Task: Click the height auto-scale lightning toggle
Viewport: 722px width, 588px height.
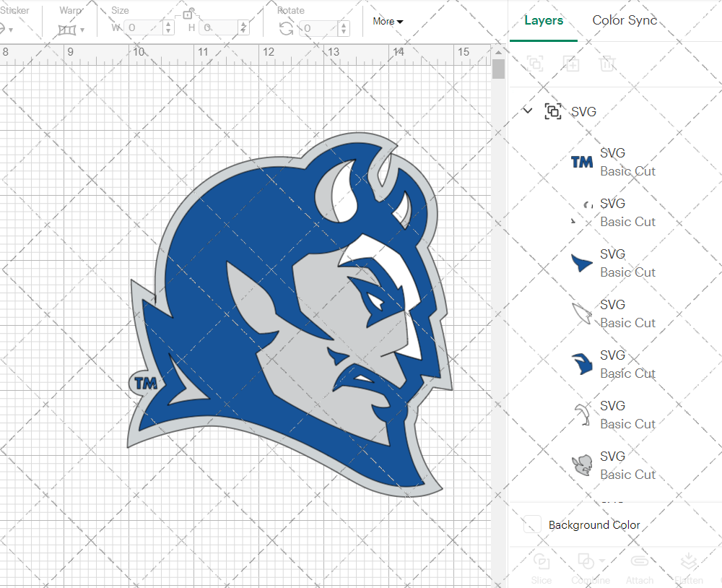Action: pyautogui.click(x=243, y=27)
